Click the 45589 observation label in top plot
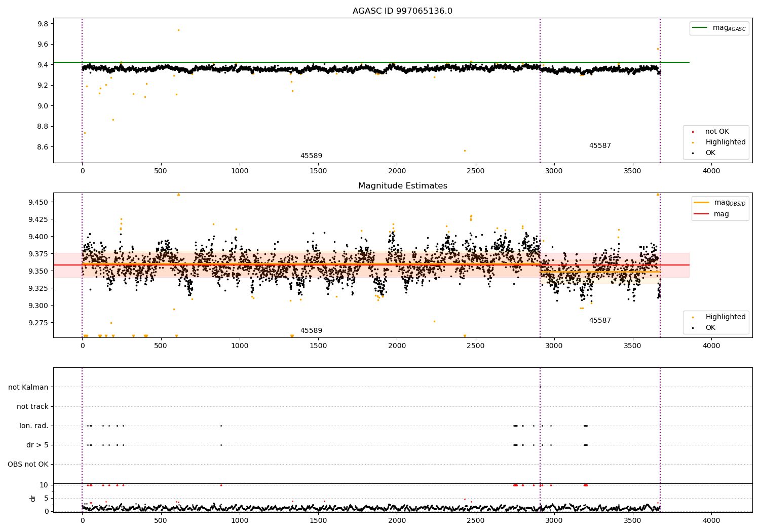 coord(311,156)
